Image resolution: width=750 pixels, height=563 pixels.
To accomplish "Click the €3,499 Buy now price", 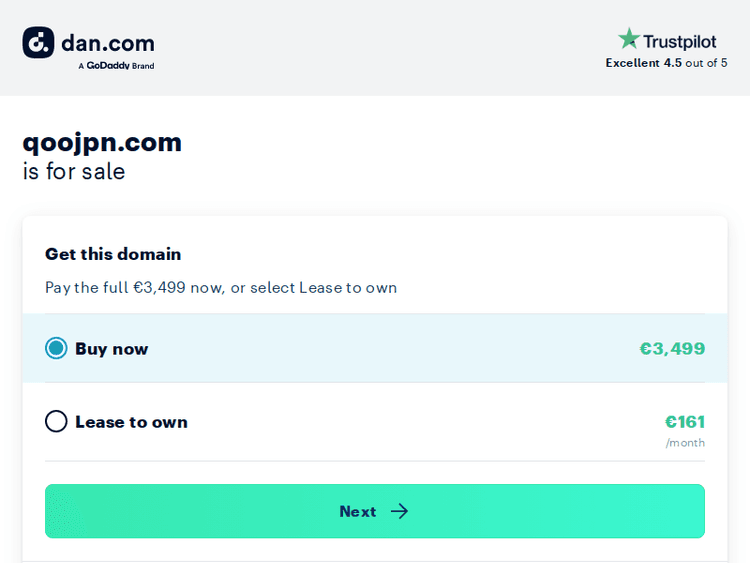I will click(x=672, y=349).
